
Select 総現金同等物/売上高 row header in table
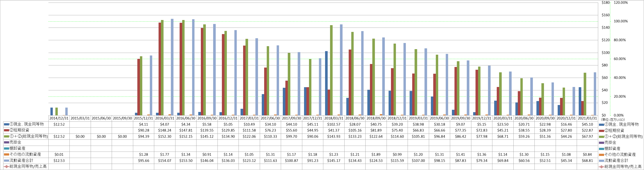tap(26, 166)
